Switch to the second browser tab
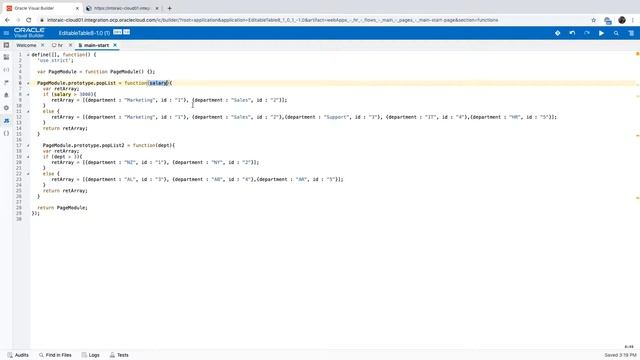Screen dimensions: 640x360 coord(122,8)
